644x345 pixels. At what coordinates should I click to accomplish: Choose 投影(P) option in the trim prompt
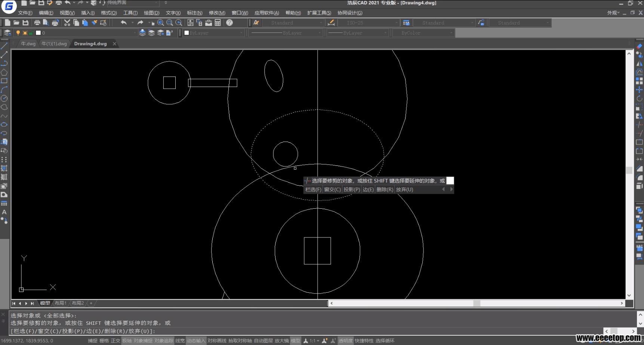pyautogui.click(x=352, y=189)
